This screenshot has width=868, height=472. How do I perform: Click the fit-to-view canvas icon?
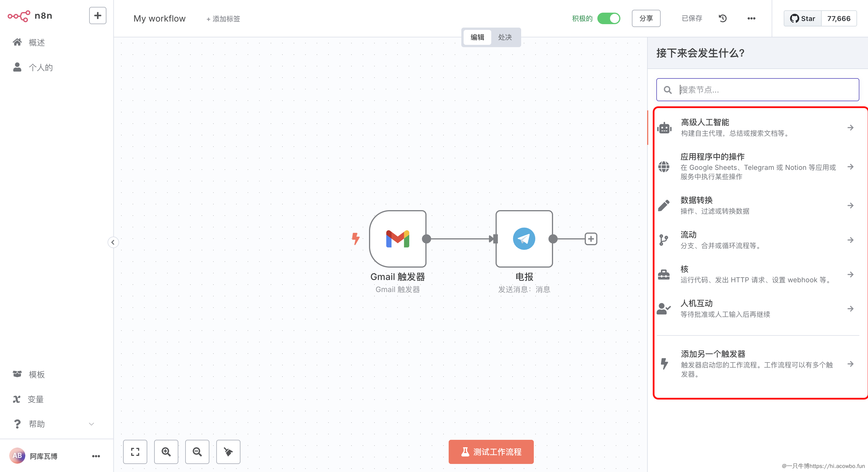[135, 452]
